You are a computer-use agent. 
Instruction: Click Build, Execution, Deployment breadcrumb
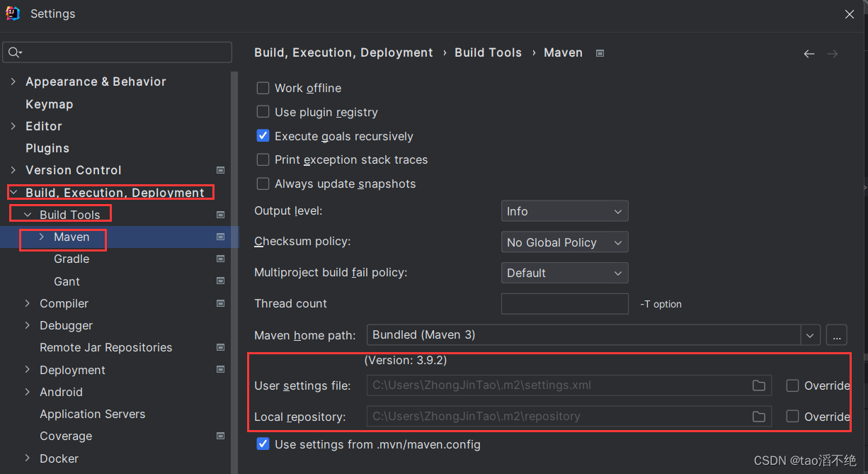pos(343,52)
